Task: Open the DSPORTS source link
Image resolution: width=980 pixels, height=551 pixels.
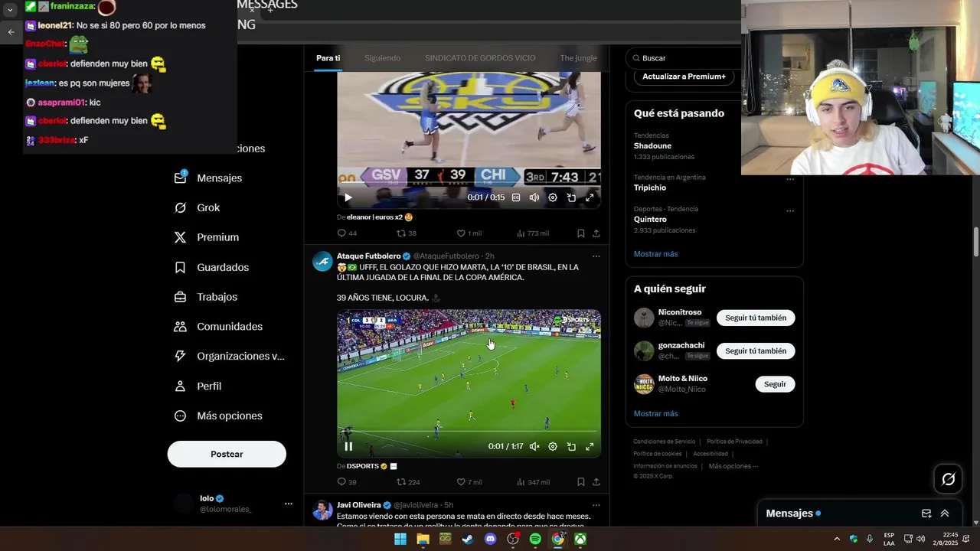Action: [362, 466]
